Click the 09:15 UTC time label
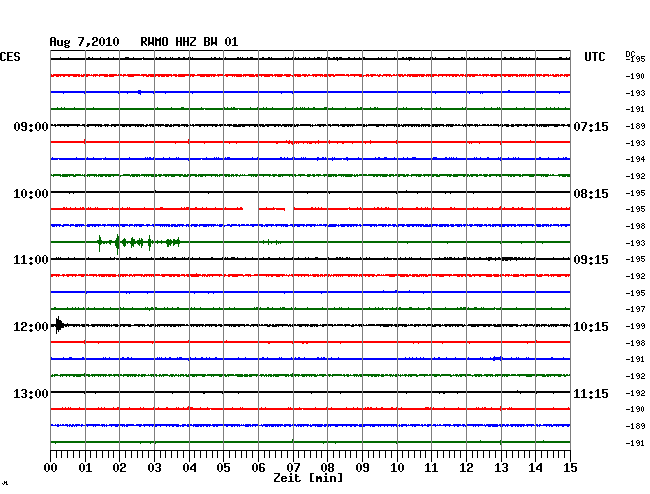The width and height of the screenshot is (650, 494). [591, 260]
